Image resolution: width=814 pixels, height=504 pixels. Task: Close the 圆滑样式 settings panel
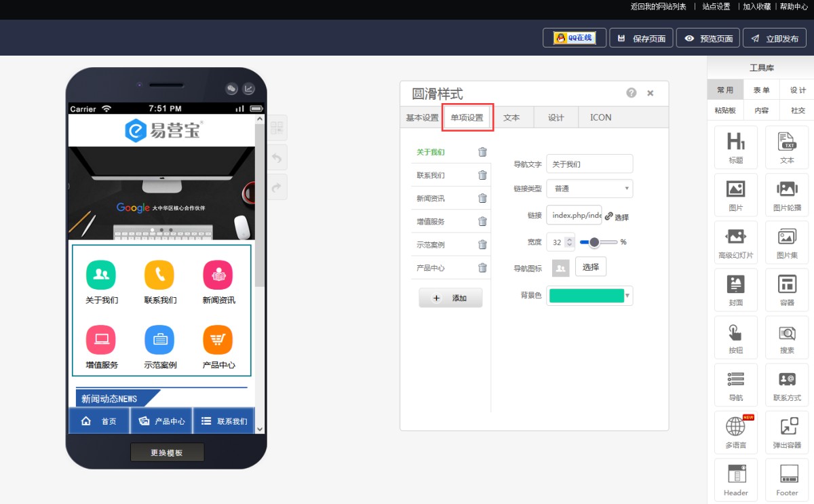point(651,93)
